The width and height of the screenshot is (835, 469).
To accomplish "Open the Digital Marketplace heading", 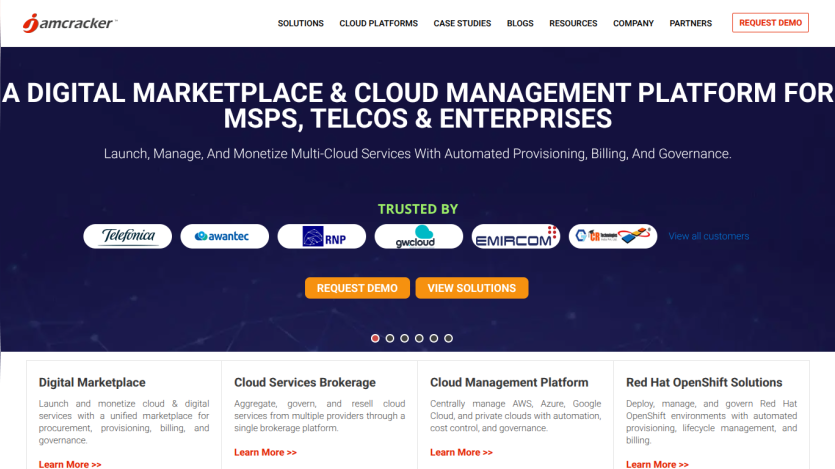I will 92,382.
